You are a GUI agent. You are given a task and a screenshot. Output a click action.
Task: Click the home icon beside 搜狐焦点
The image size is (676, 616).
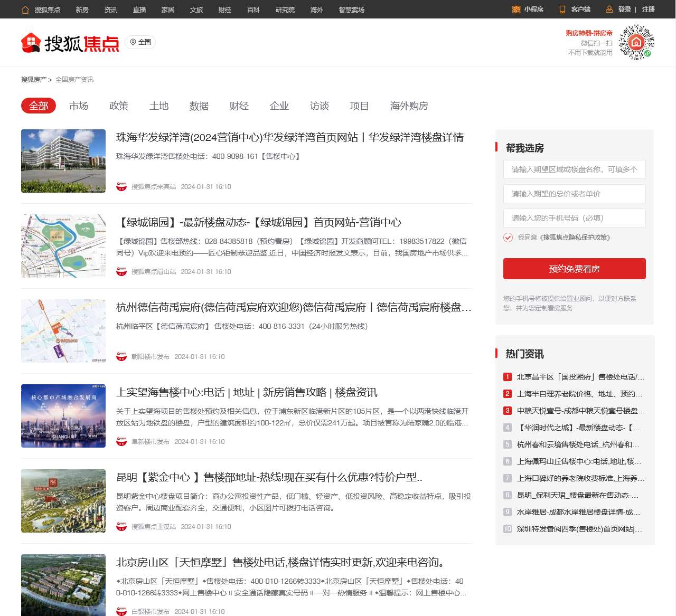(25, 10)
